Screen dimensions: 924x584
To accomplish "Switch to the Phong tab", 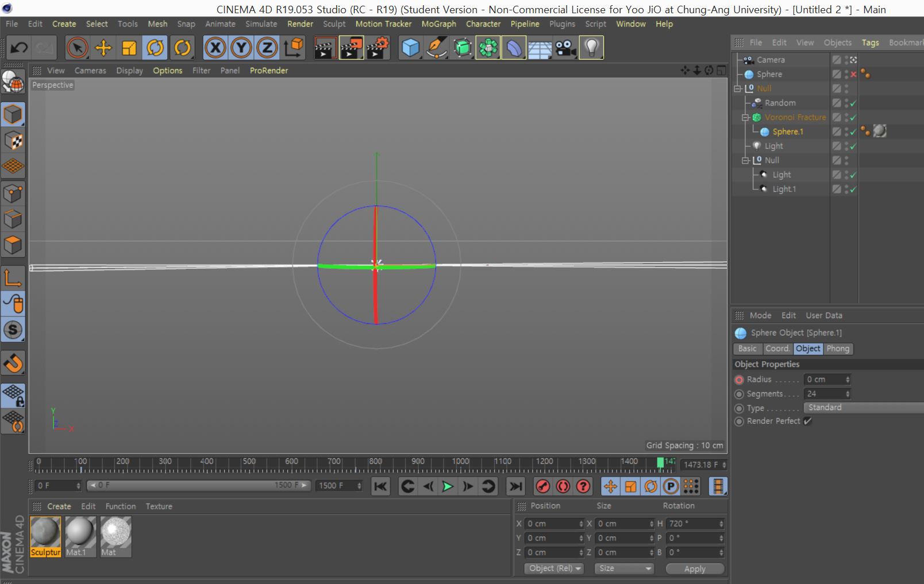I will tap(838, 349).
